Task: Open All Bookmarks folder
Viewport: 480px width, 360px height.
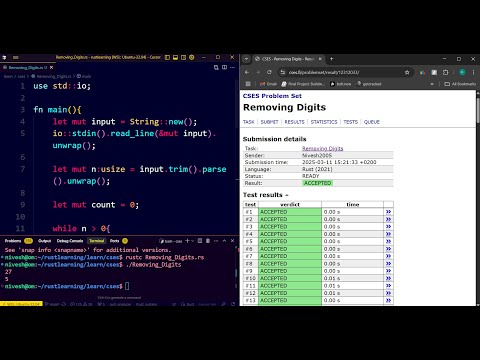Action: point(460,84)
